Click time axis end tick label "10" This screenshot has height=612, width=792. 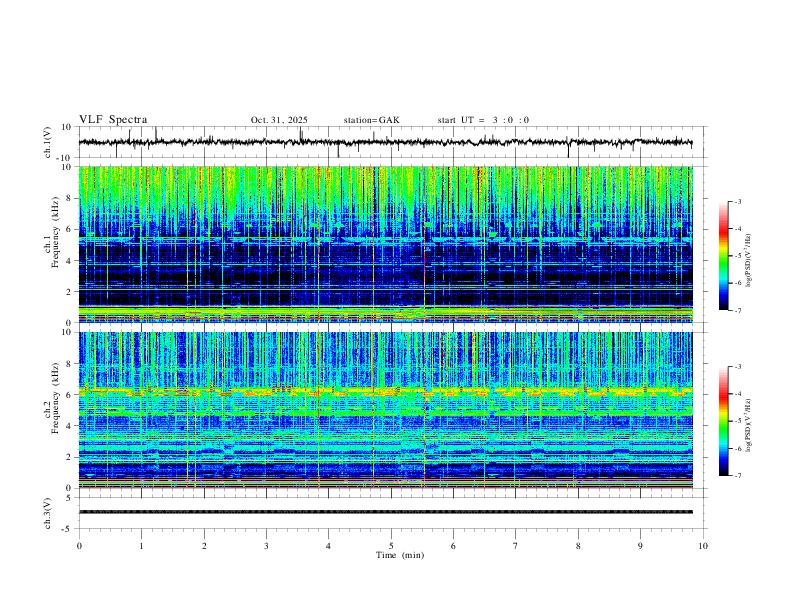point(703,546)
